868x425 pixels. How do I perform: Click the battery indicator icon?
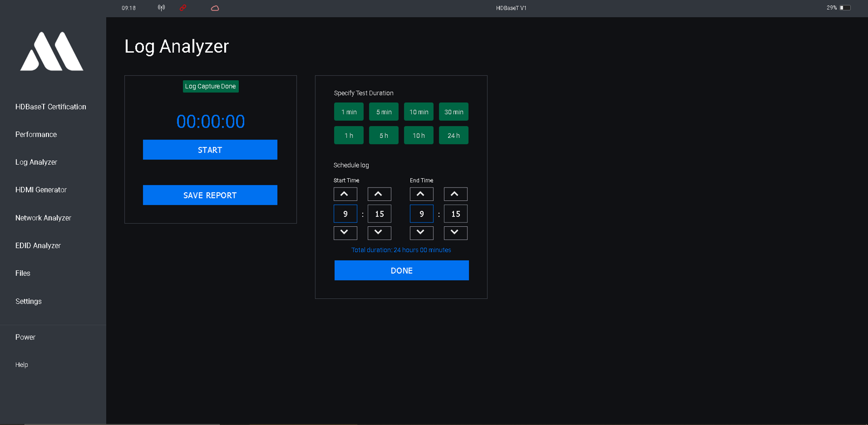[845, 8]
